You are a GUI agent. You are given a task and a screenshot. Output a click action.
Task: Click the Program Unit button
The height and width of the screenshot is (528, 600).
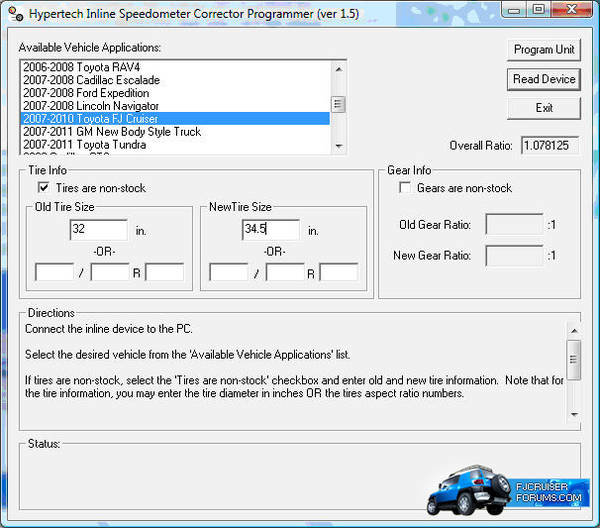(544, 50)
